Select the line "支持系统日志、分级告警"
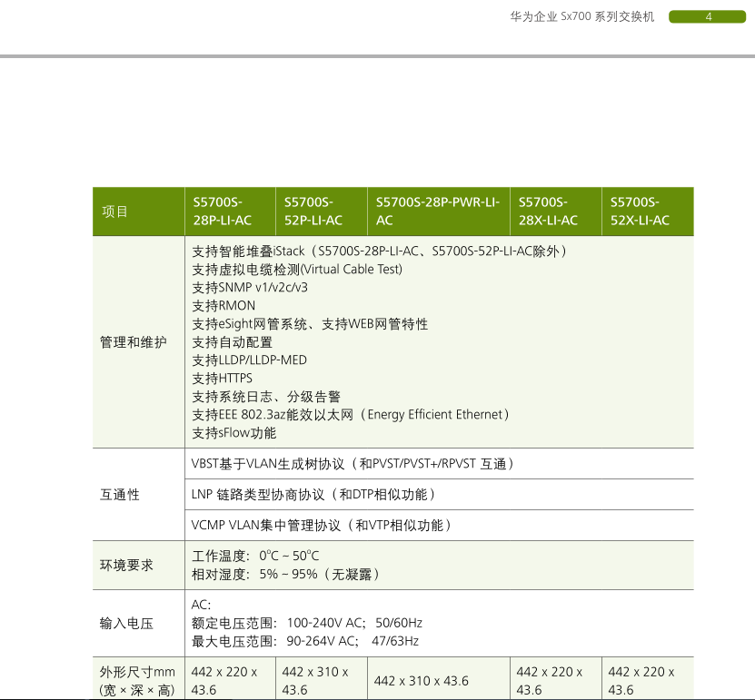755x700 pixels. pyautogui.click(x=266, y=397)
